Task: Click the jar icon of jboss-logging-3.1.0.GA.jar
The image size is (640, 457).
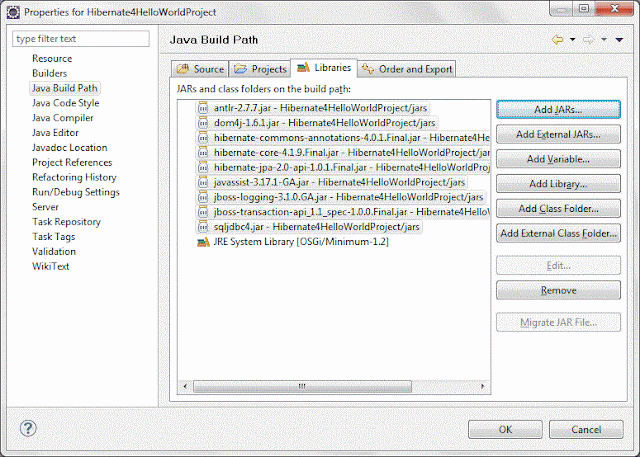Action: click(203, 197)
